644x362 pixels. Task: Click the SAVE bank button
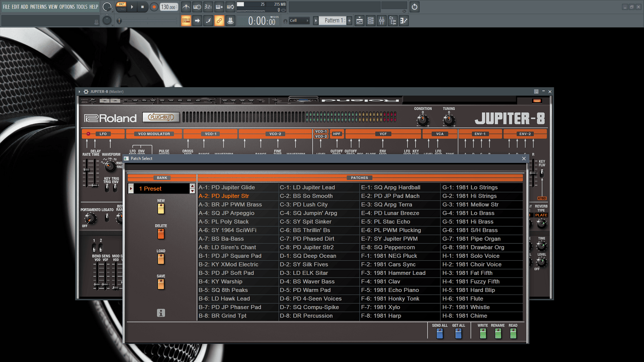(161, 284)
